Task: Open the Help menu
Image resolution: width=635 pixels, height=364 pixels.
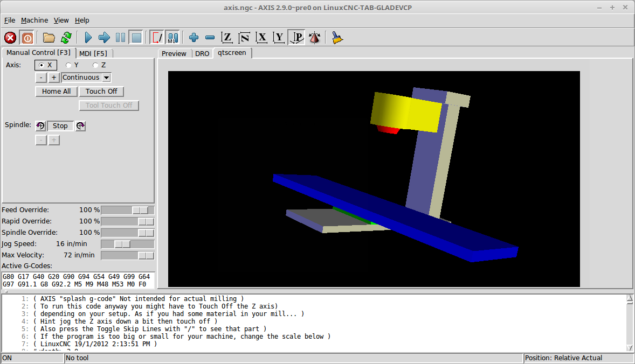Action: click(x=82, y=20)
